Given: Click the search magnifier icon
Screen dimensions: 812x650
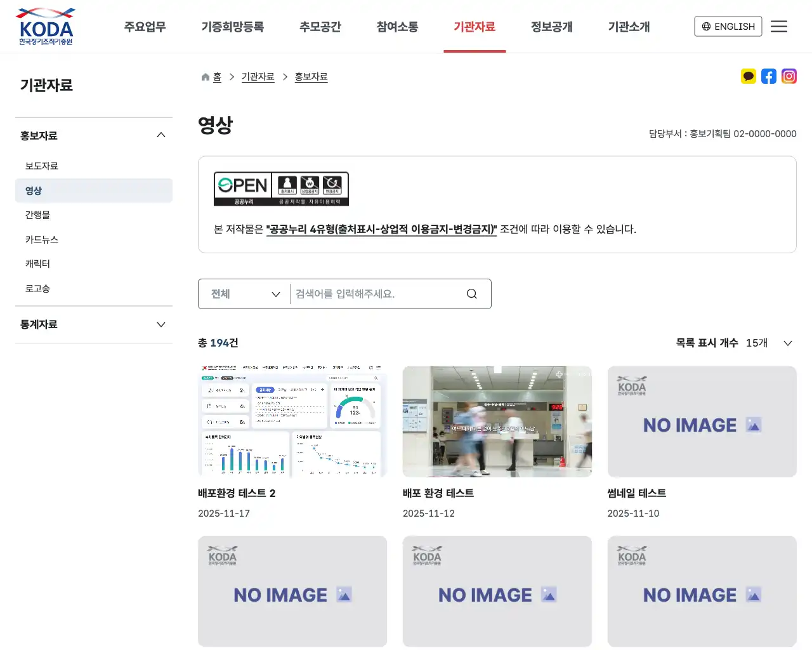Looking at the screenshot, I should 471,293.
